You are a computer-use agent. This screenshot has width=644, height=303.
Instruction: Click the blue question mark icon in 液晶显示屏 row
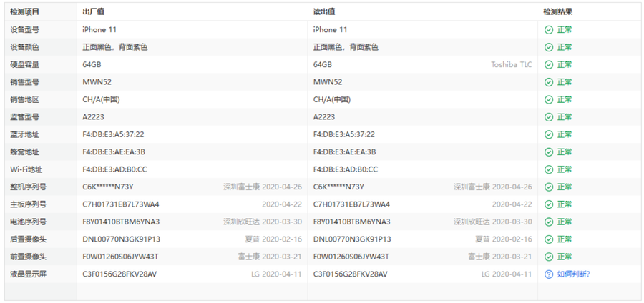point(549,274)
